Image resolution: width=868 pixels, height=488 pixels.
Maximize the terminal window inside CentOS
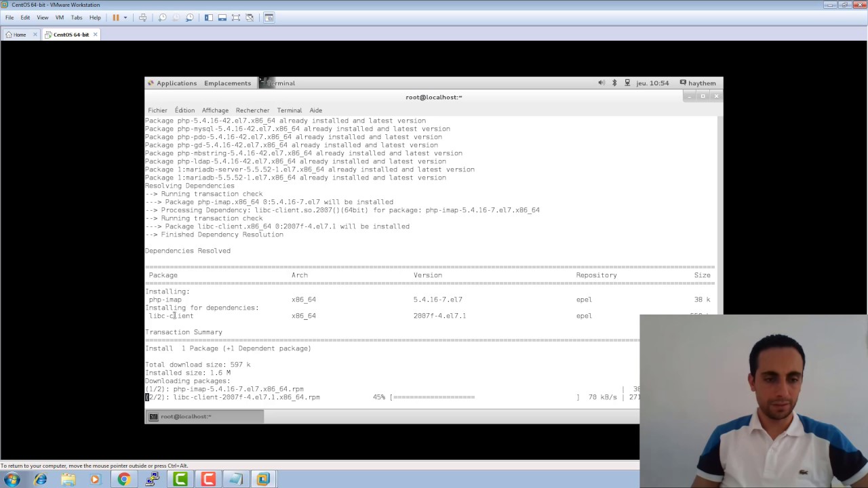pos(703,96)
